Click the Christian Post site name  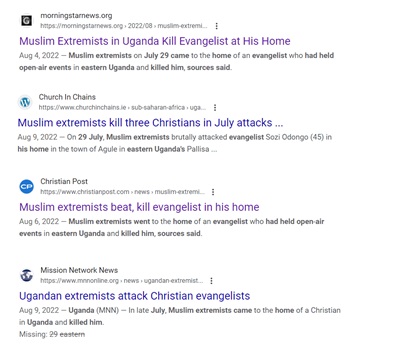click(64, 181)
